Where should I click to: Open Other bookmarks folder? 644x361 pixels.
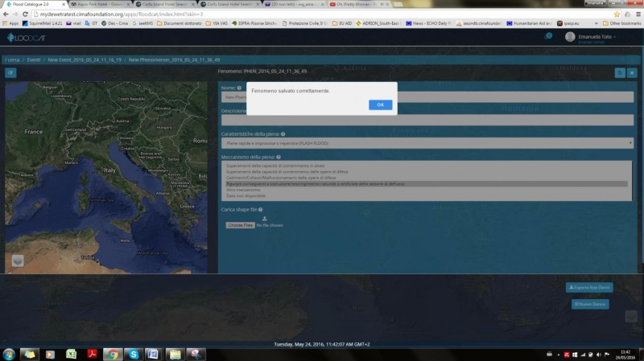coord(621,23)
